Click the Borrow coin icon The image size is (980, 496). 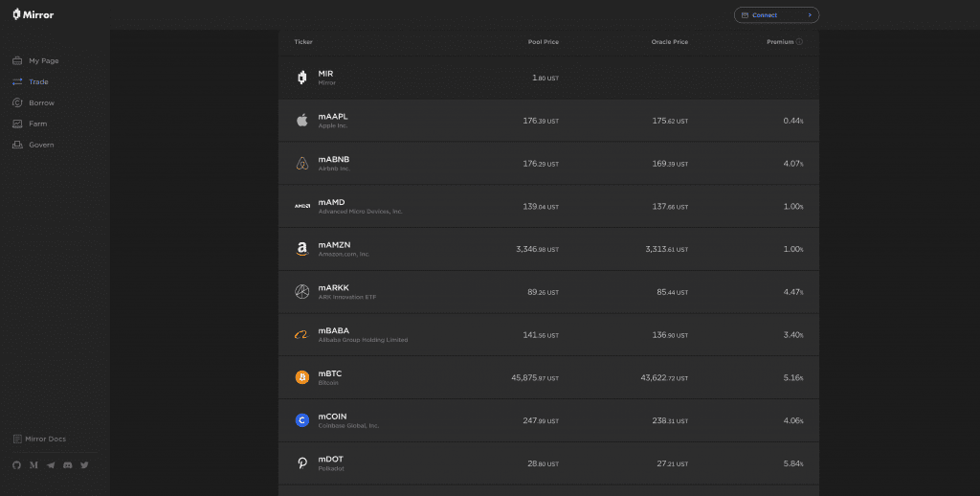[17, 102]
